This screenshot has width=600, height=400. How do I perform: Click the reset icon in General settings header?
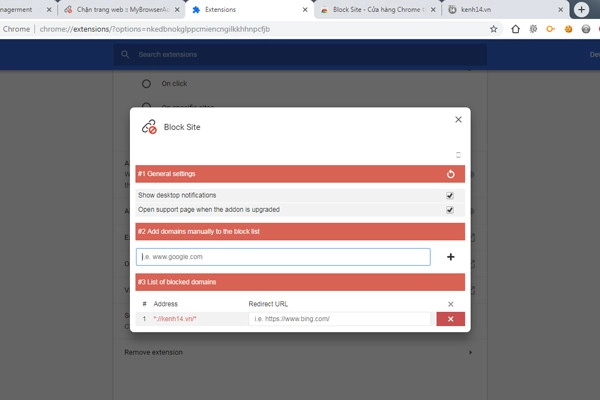coord(450,174)
